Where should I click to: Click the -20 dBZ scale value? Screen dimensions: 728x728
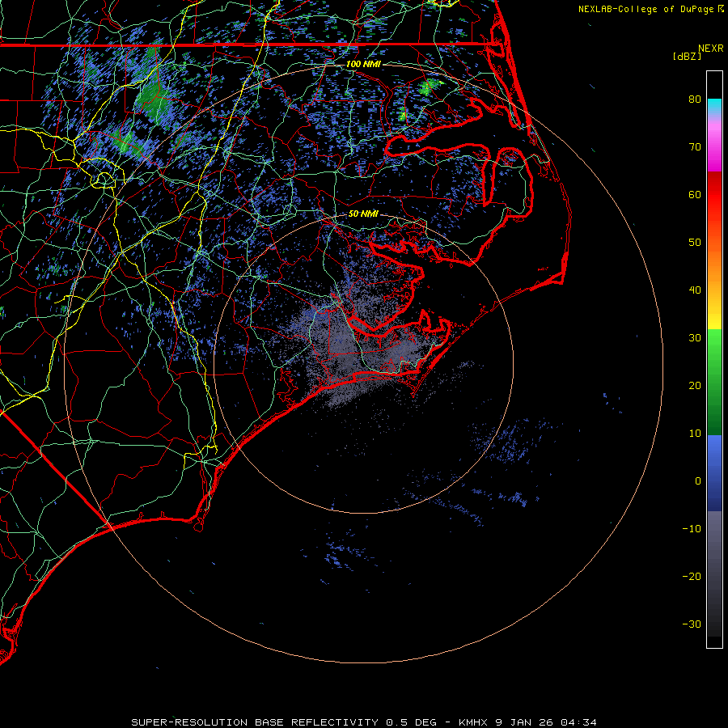click(x=692, y=577)
